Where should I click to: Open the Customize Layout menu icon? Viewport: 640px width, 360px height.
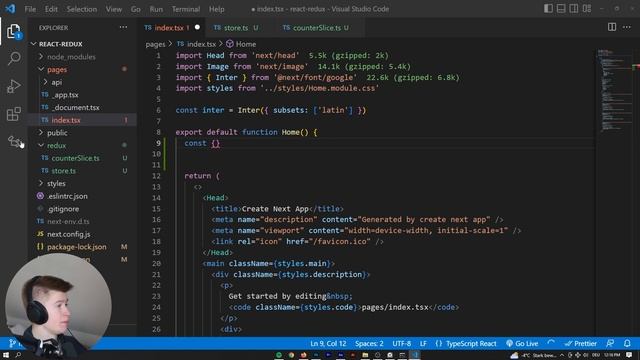coord(587,9)
